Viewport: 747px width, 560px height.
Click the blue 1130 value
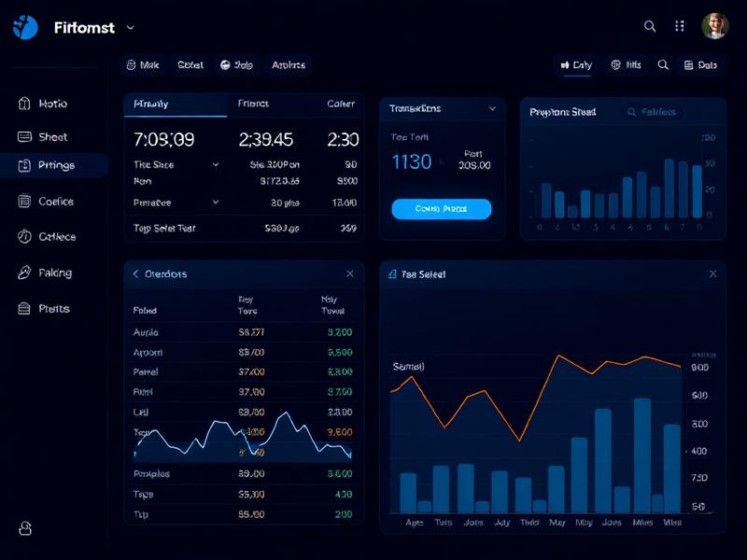pos(412,161)
